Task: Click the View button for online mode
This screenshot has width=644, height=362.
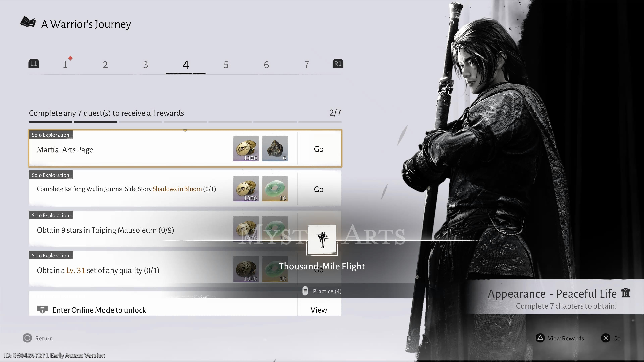Action: click(318, 310)
